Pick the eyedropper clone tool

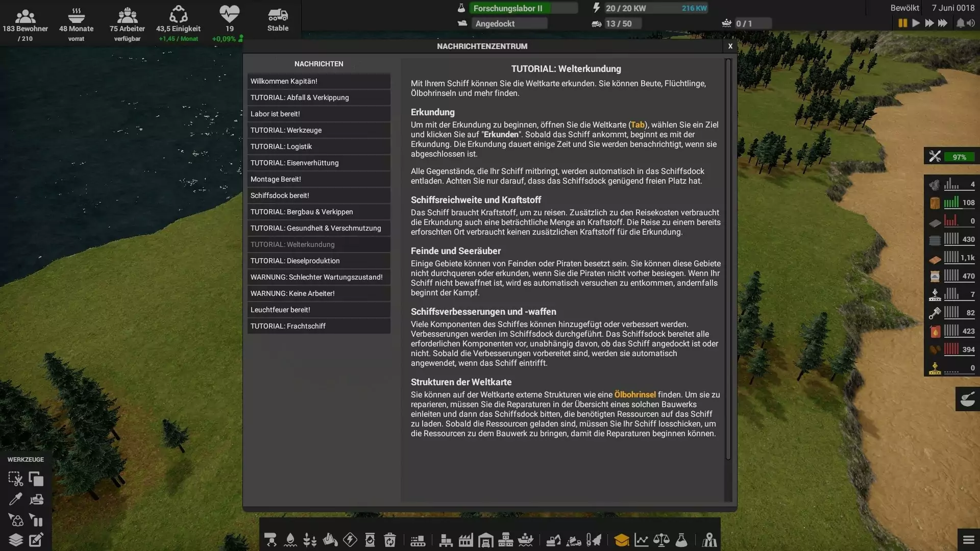(x=15, y=499)
